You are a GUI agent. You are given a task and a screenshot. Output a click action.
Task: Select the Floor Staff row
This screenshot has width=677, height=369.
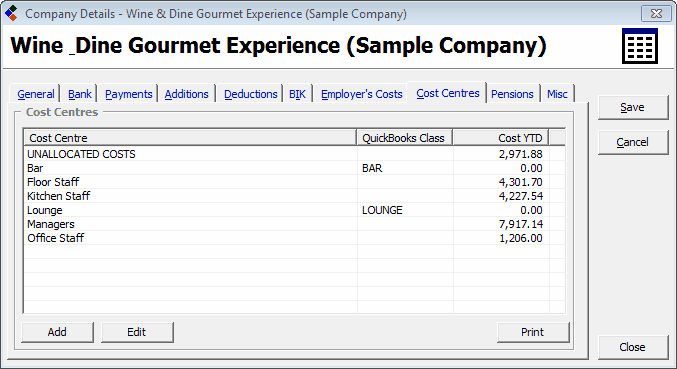tap(294, 182)
